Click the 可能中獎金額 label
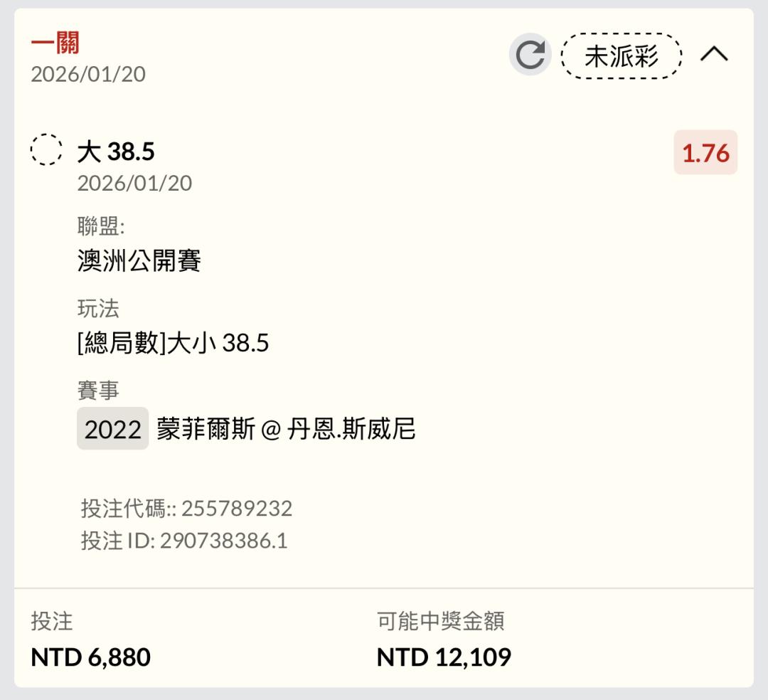The image size is (768, 700). point(440,621)
